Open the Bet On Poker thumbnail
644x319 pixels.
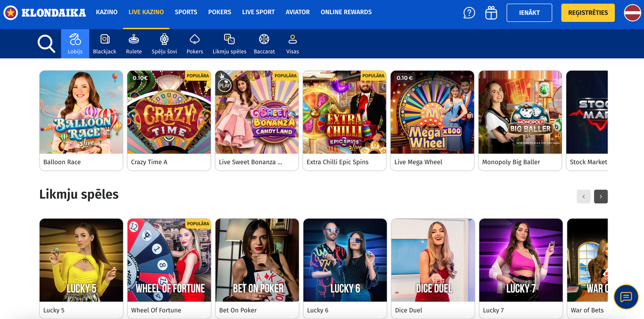click(x=257, y=260)
